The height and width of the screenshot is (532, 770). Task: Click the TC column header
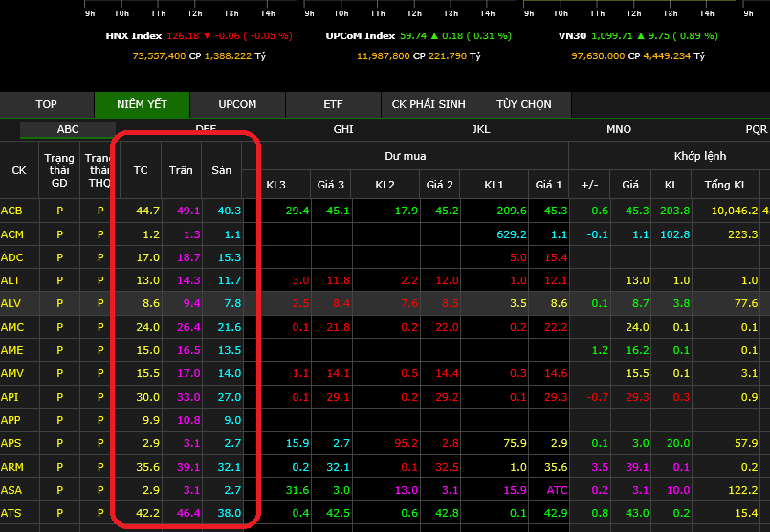[x=141, y=170]
